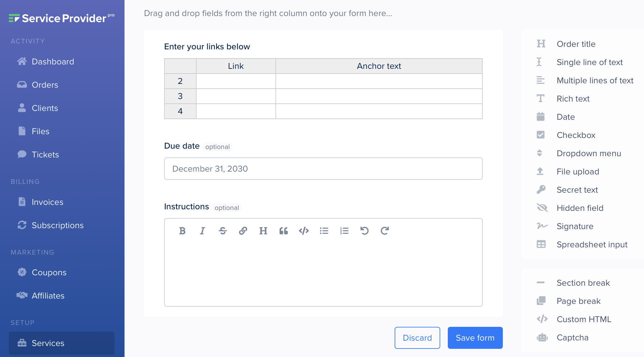Click the Italic formatting icon
Image resolution: width=644 pixels, height=357 pixels.
tap(203, 230)
